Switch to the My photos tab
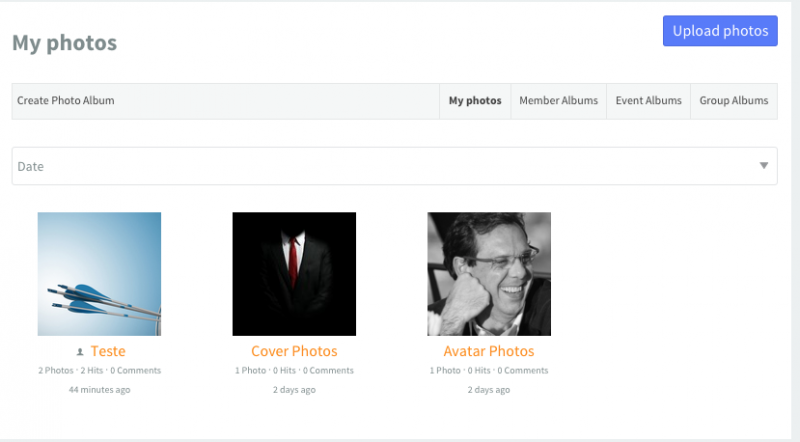Screen dimensions: 800x442 [475, 101]
